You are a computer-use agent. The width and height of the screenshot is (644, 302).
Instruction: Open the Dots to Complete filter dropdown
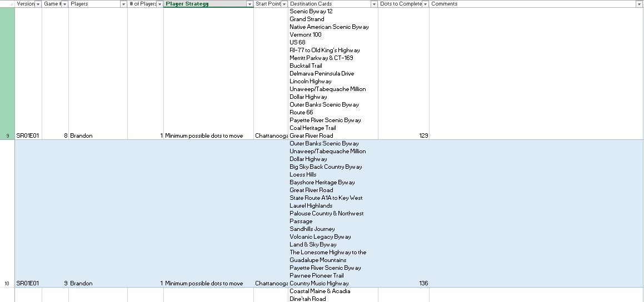(x=425, y=4)
